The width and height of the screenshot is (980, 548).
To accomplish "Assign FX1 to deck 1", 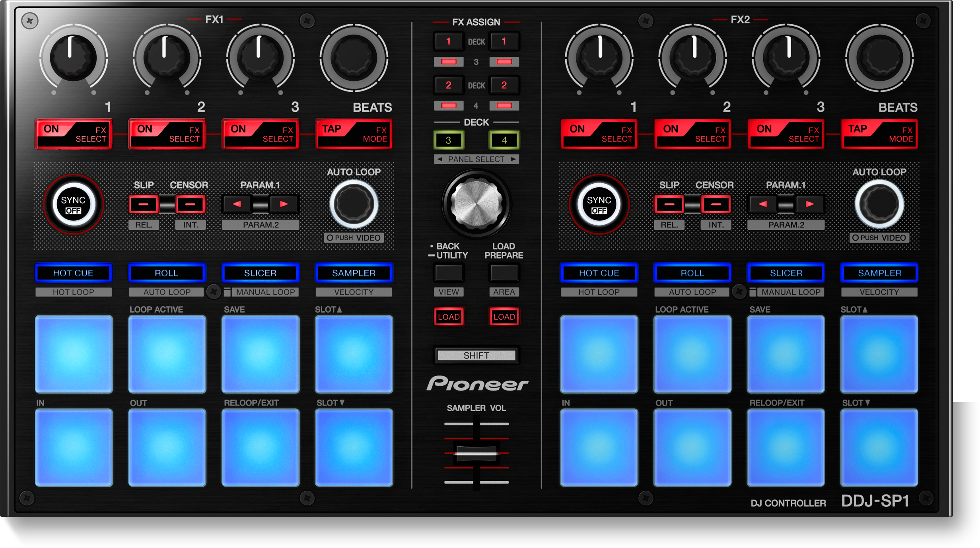I will (x=448, y=41).
